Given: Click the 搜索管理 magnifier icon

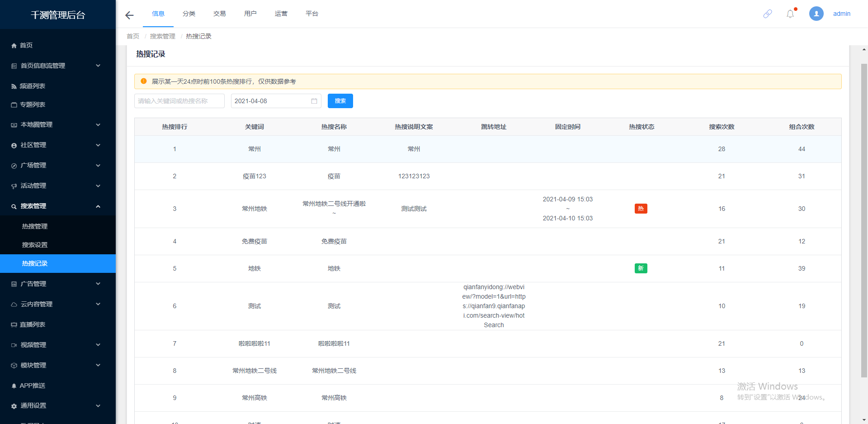Looking at the screenshot, I should tap(14, 206).
